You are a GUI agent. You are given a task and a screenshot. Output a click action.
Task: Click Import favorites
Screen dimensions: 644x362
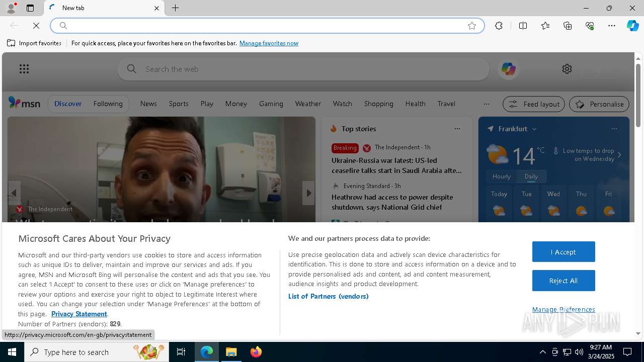pos(34,43)
